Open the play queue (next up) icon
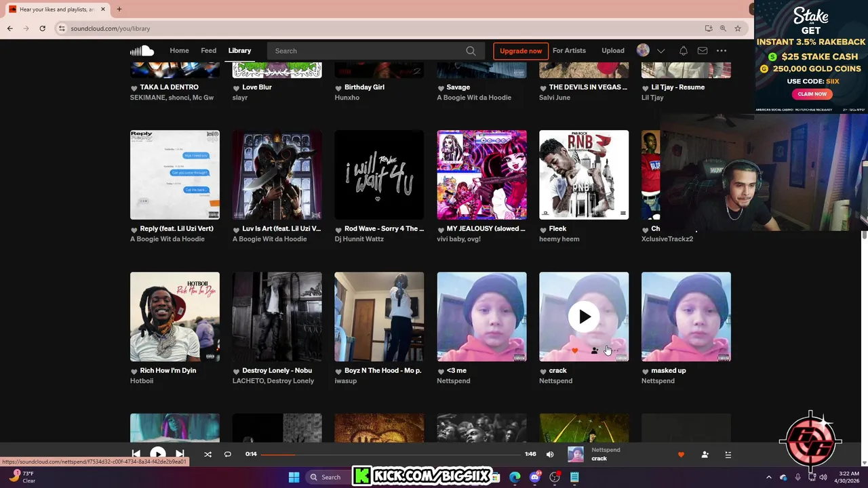The height and width of the screenshot is (488, 868). tap(728, 455)
